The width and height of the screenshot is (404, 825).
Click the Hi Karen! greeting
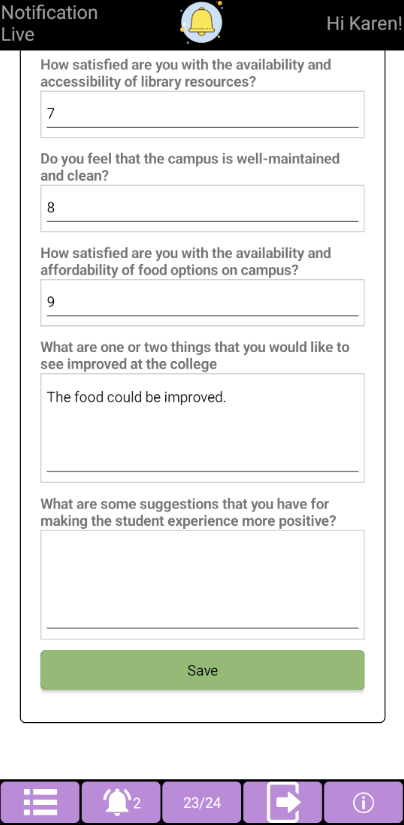tap(364, 23)
